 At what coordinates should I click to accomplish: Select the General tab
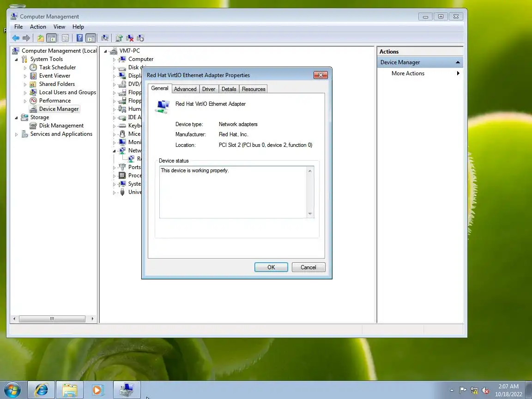tap(159, 88)
